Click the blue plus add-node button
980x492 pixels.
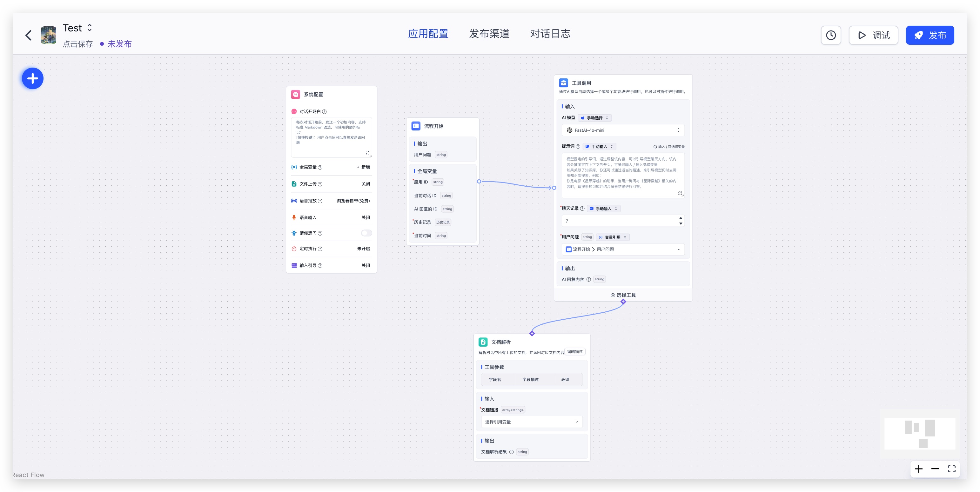33,79
